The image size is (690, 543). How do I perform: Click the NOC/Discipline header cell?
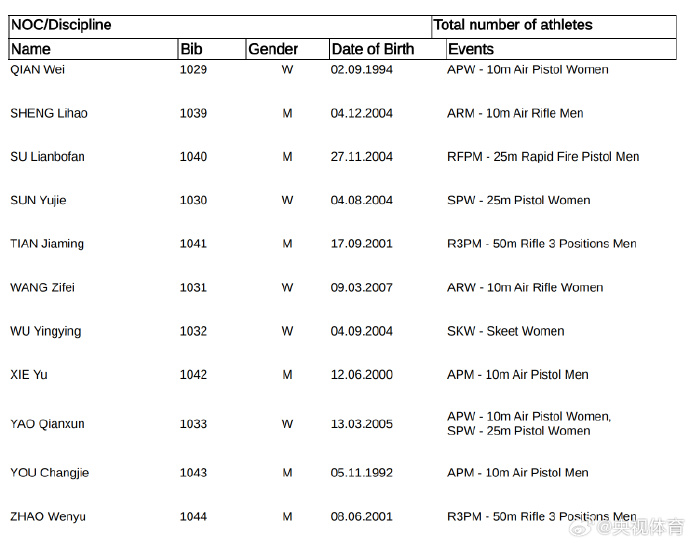coord(61,24)
